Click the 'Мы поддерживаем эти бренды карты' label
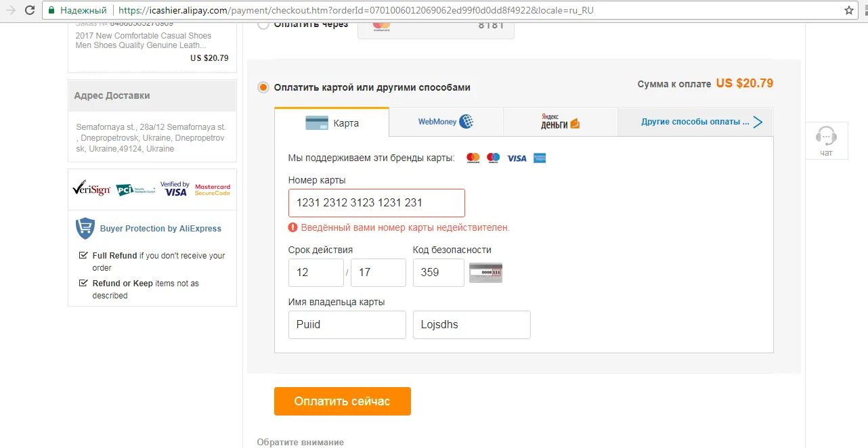Viewport: 868px width, 448px height. tap(372, 158)
